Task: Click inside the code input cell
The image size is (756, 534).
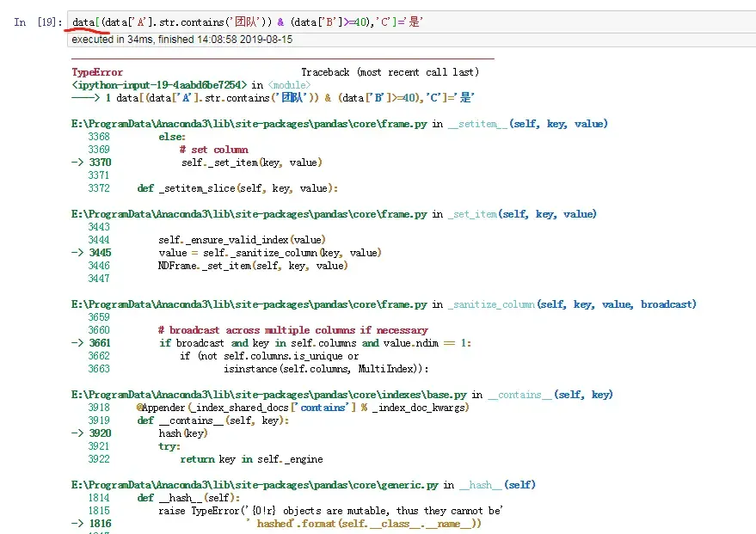Action: point(411,22)
